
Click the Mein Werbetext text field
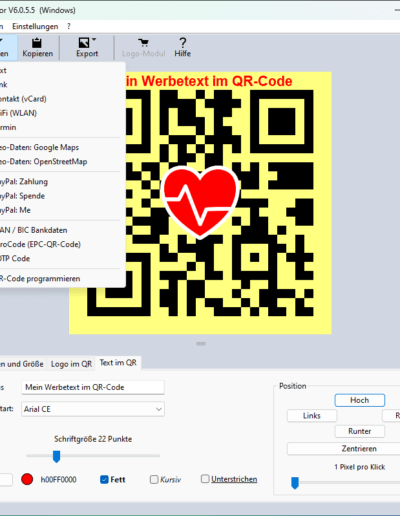[93, 387]
